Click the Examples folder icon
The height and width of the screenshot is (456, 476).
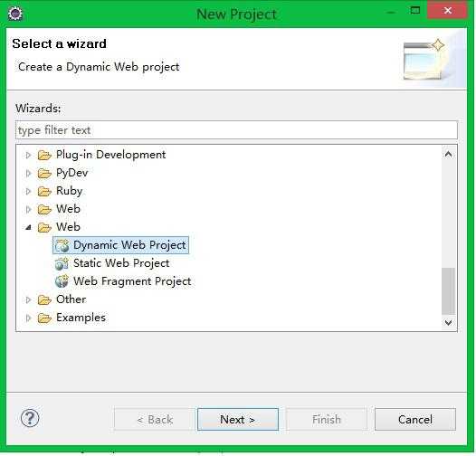(44, 318)
